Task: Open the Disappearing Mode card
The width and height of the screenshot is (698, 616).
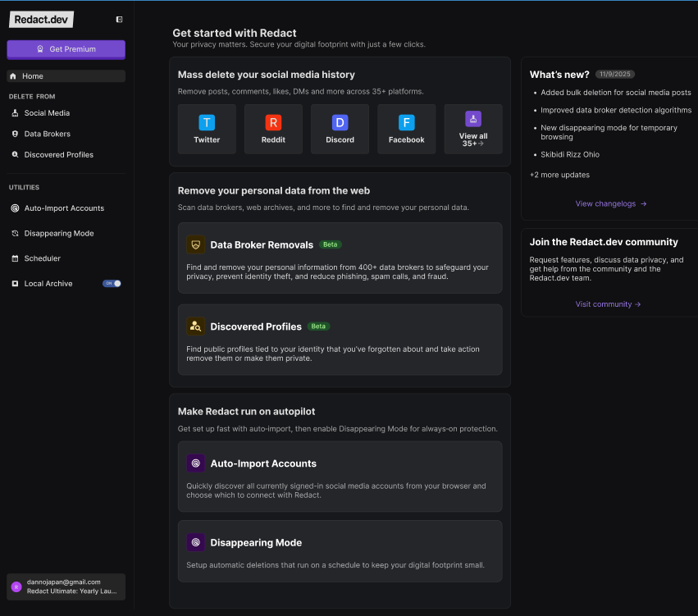Action: 340,551
